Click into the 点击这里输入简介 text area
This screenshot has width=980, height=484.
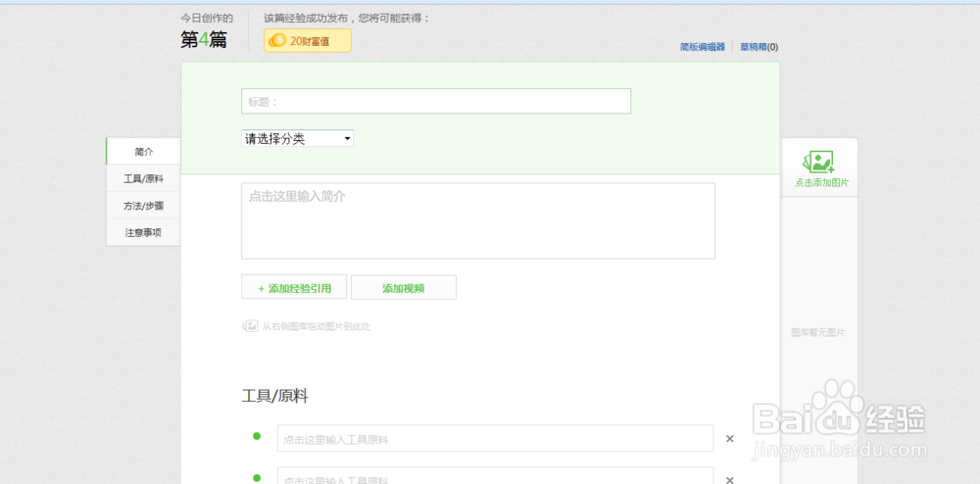pyautogui.click(x=478, y=221)
